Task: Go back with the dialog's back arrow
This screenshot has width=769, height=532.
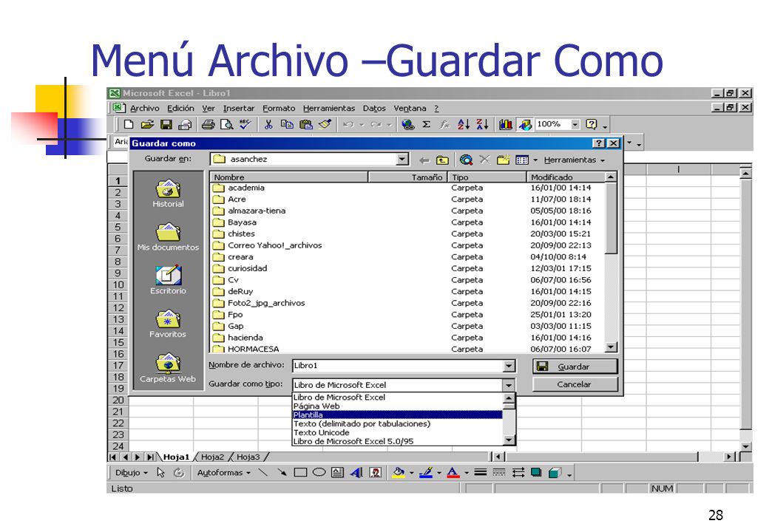Action: pos(424,160)
